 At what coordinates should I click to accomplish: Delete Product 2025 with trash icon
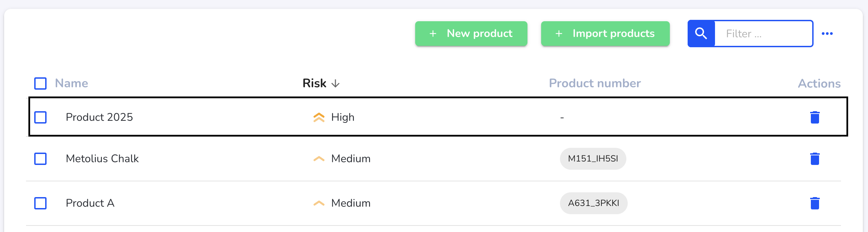[815, 117]
